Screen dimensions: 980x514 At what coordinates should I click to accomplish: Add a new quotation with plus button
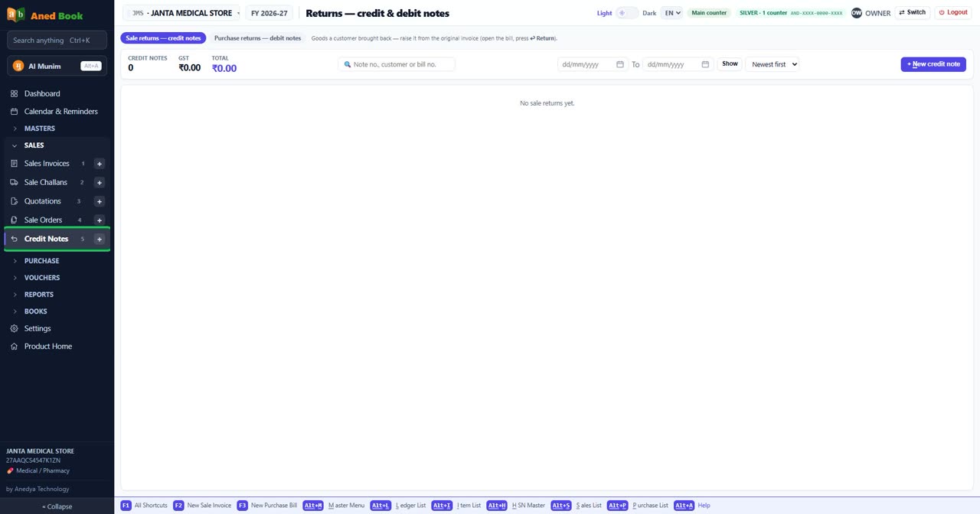(x=99, y=201)
